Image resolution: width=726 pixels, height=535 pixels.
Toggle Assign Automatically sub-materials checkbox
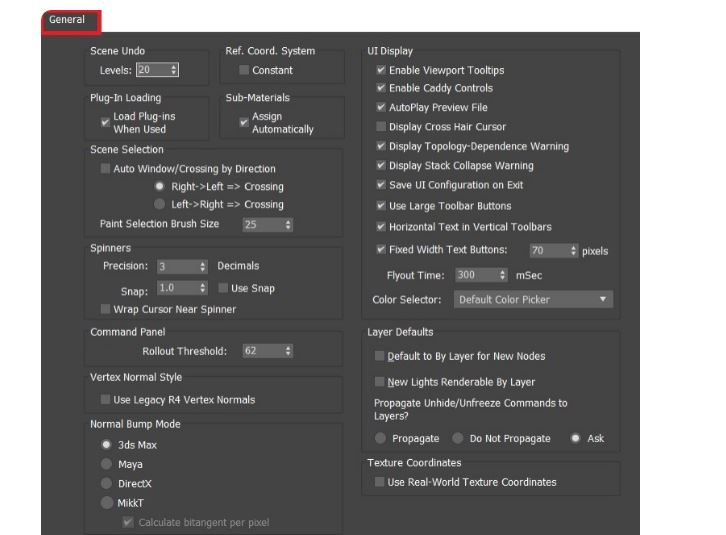[x=244, y=122]
